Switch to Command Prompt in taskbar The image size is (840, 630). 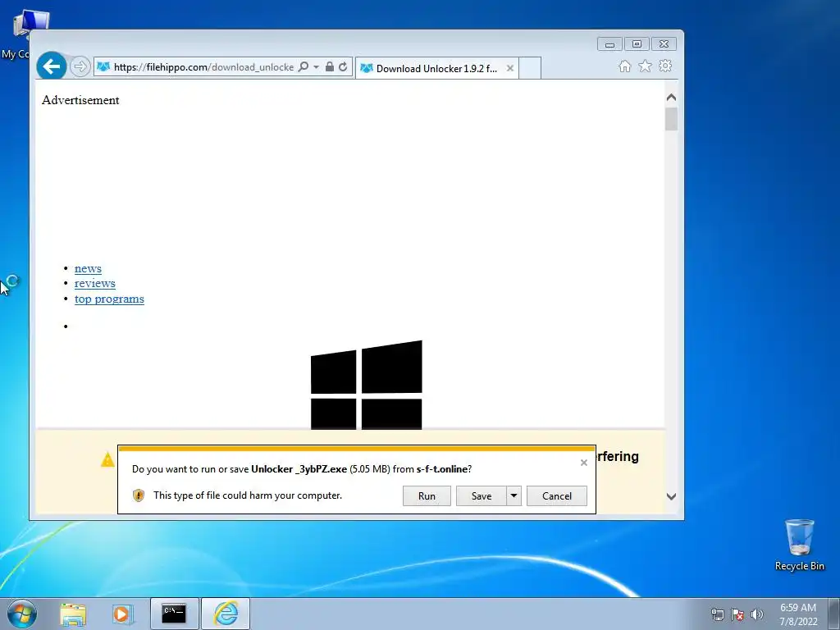[x=174, y=614]
